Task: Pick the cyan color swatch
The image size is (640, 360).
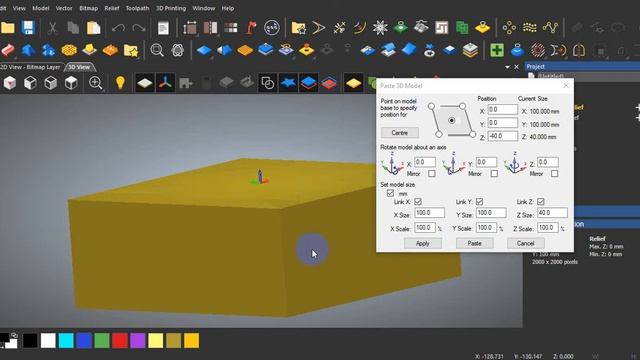Action: [66, 340]
